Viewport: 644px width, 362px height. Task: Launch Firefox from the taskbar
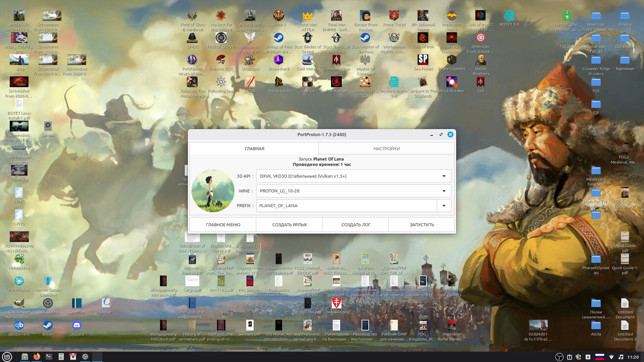(37, 356)
